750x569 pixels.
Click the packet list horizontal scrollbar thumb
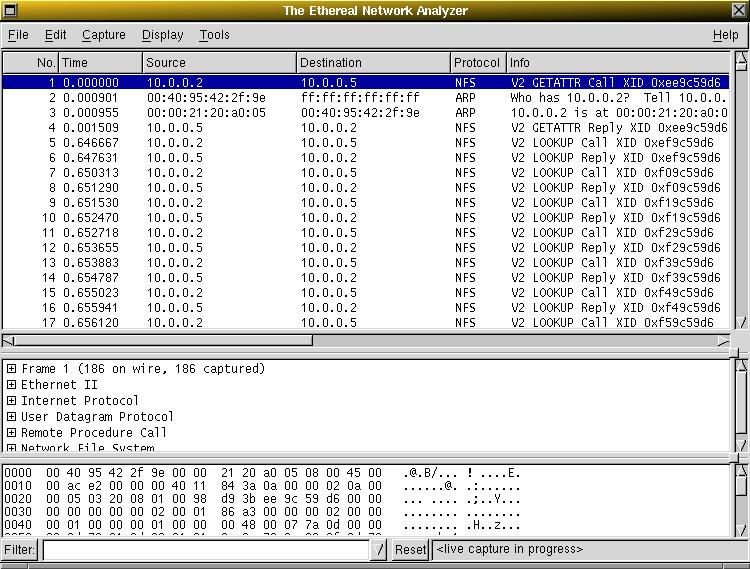[x=164, y=340]
